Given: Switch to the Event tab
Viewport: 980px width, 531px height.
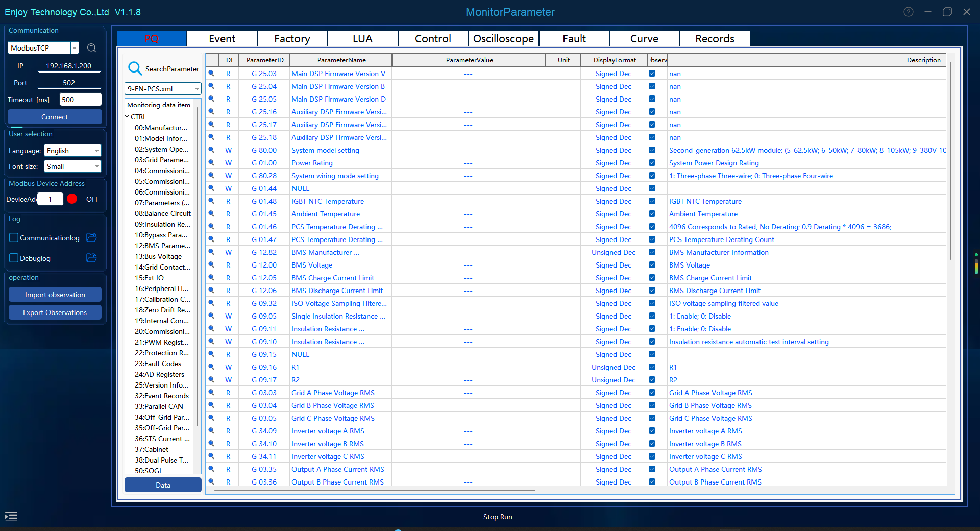Looking at the screenshot, I should [222, 39].
